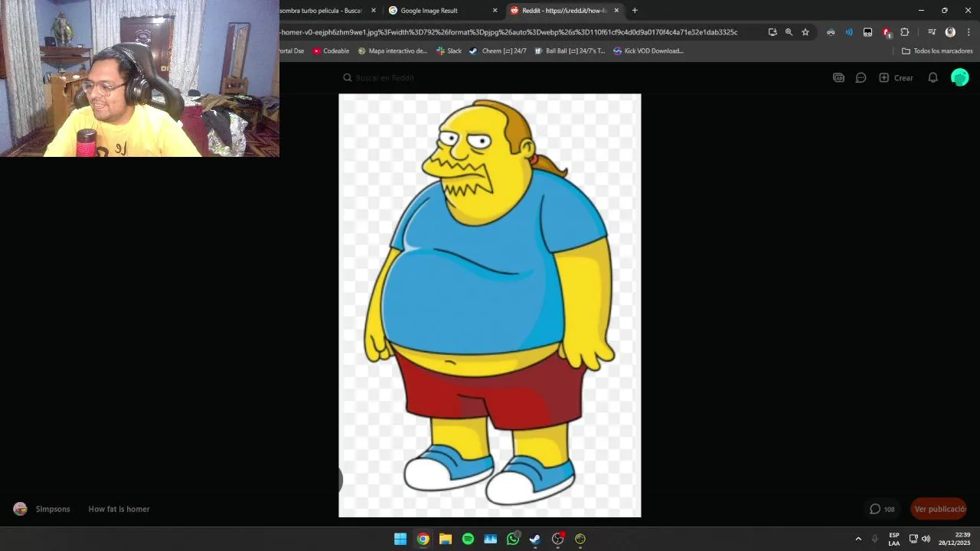Click the Comic Book Guy image
The height and width of the screenshot is (551, 980).
(490, 305)
